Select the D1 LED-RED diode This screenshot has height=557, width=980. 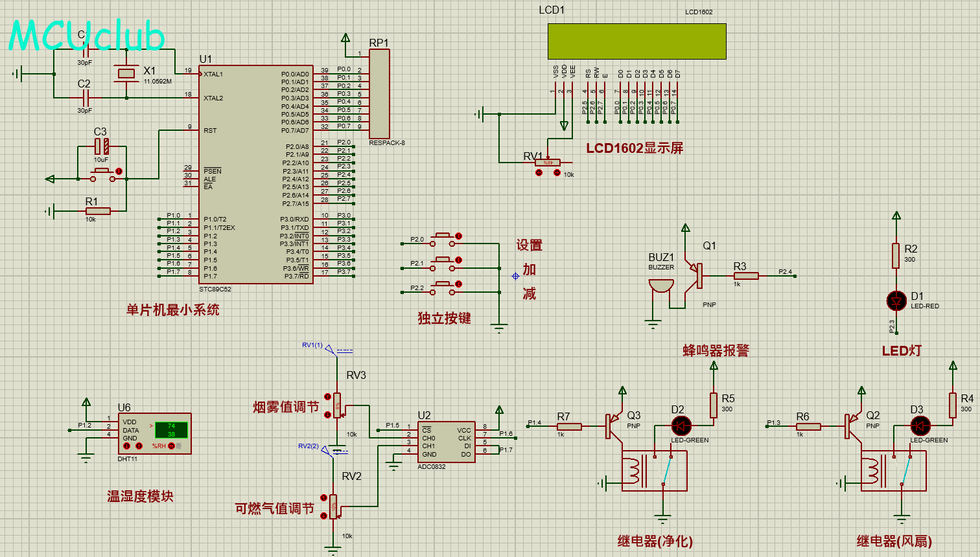896,301
